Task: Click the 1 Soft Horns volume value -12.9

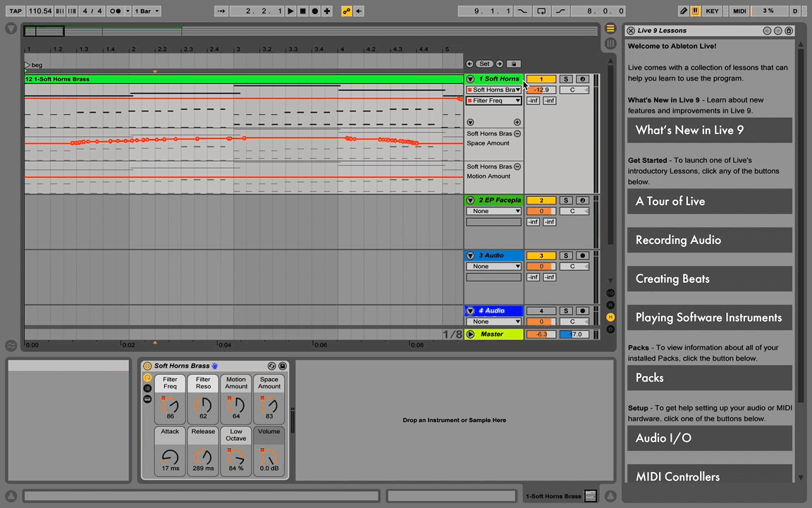Action: coord(541,90)
